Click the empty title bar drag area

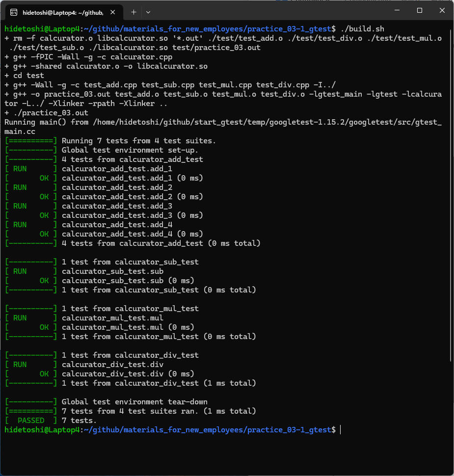point(270,11)
